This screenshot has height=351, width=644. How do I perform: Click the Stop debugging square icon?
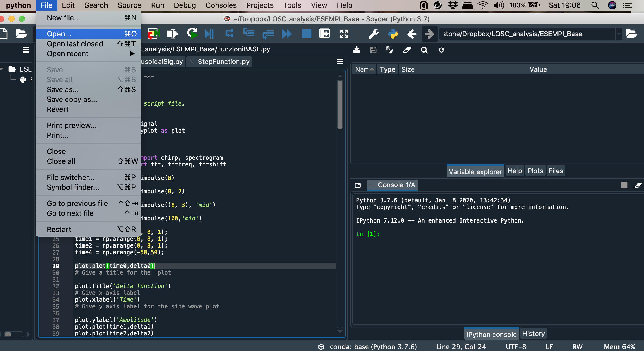[306, 34]
